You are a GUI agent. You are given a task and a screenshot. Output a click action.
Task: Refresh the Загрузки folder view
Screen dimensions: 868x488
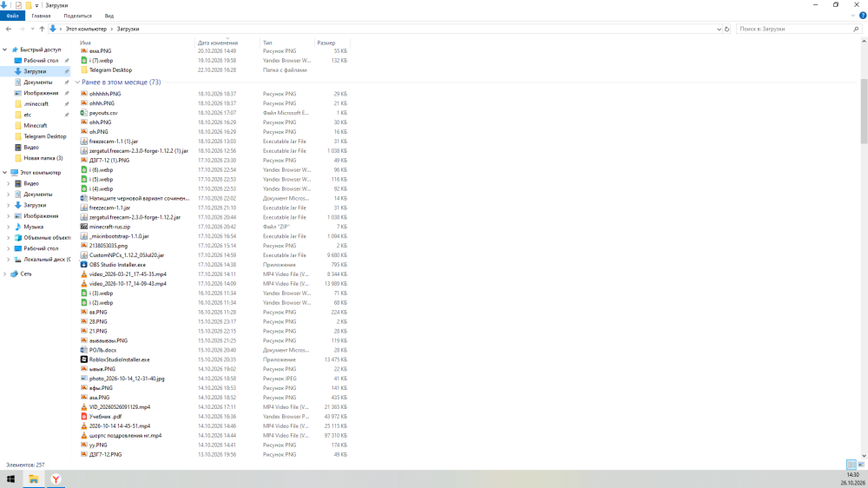727,29
